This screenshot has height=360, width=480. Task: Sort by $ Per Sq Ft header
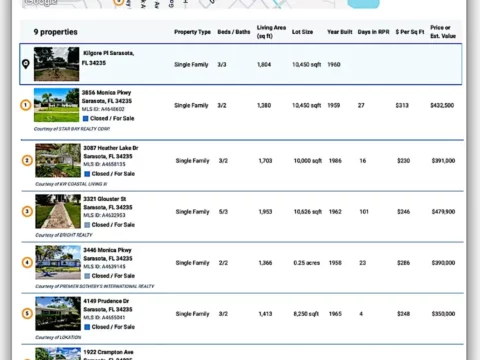[x=410, y=32]
